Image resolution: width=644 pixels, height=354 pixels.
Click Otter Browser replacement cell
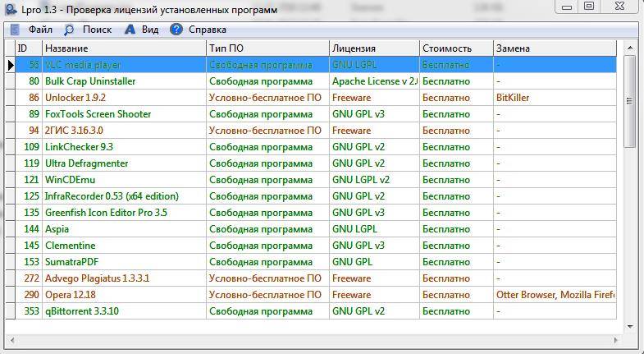coord(555,295)
